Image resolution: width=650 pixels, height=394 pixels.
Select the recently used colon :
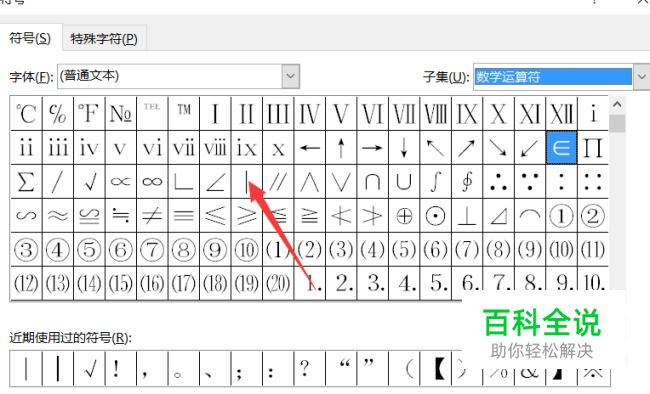click(278, 369)
